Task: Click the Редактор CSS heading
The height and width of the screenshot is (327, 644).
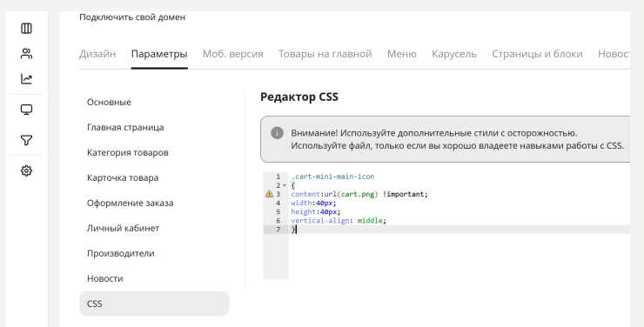Action: click(299, 97)
